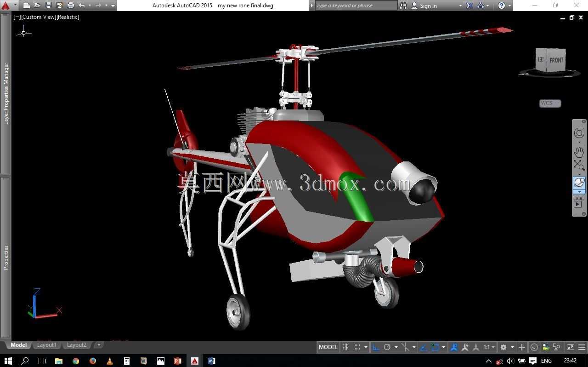
Task: Click the [-] viewport controls menu
Action: coord(17,17)
